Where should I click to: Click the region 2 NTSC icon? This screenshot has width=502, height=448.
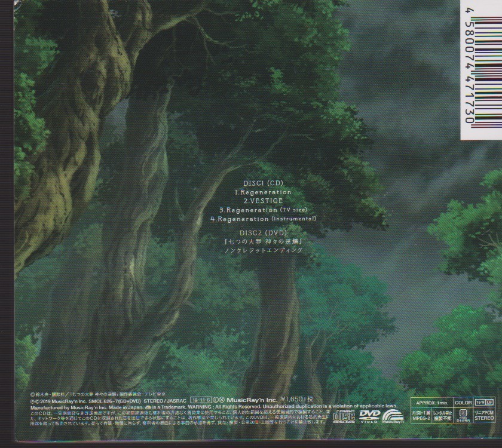pyautogui.click(x=463, y=415)
